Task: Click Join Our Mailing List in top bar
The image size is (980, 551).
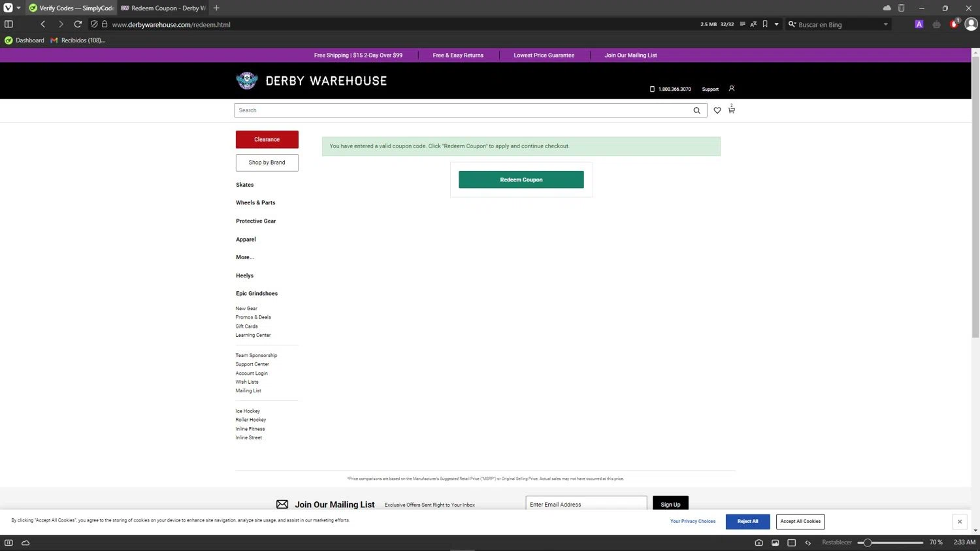Action: (630, 55)
